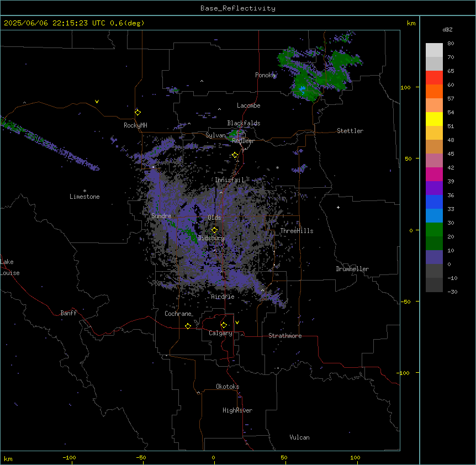
Task: Click the Sundre label
Action: click(161, 216)
